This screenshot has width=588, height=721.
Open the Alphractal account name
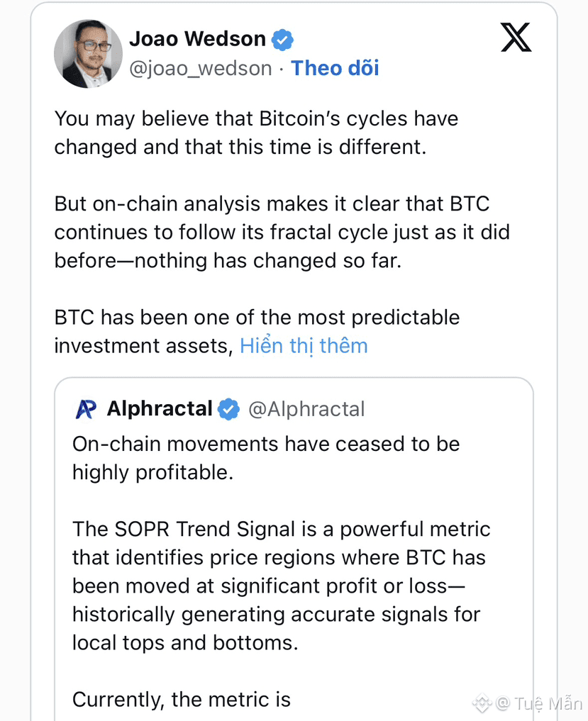160,409
